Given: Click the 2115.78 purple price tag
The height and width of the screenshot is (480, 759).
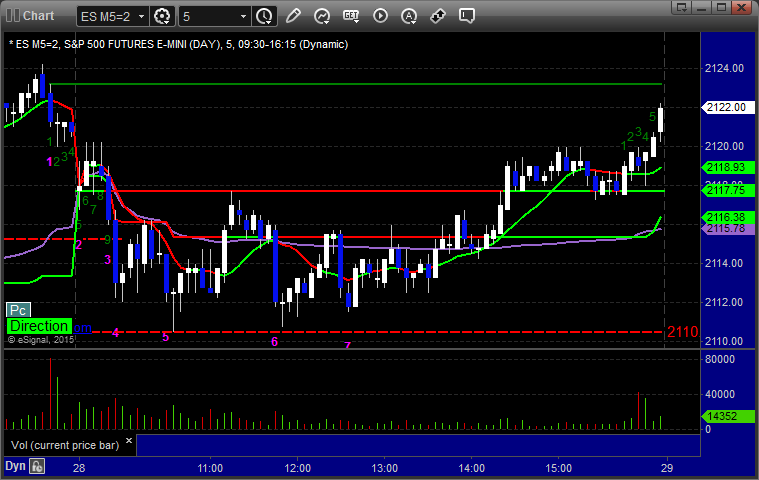Looking at the screenshot, I should point(728,228).
